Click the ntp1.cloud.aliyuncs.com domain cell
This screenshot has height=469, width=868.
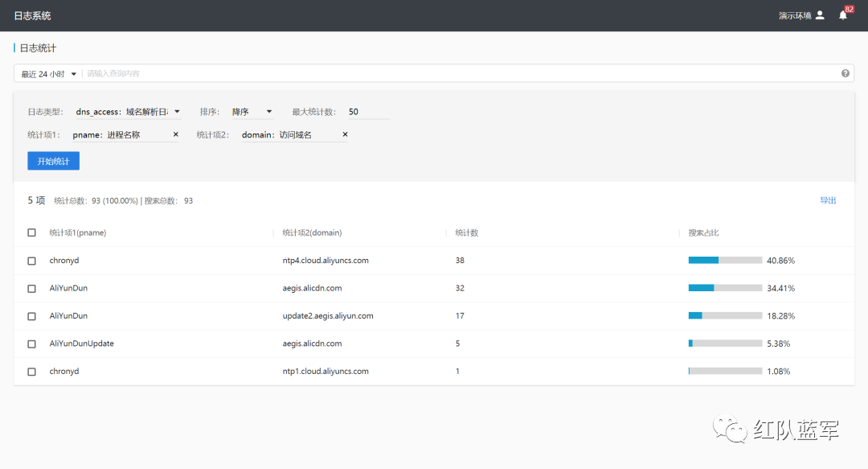click(x=325, y=372)
